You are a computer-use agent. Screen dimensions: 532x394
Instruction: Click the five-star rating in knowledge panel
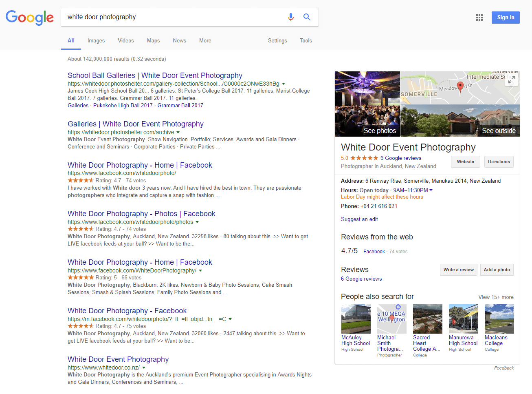[x=364, y=158]
